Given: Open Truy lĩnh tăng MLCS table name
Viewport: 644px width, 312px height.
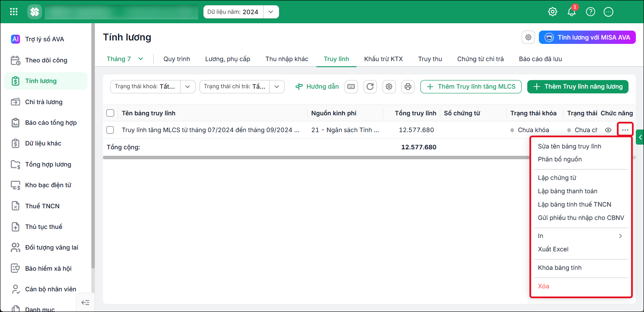Looking at the screenshot, I should click(x=211, y=130).
